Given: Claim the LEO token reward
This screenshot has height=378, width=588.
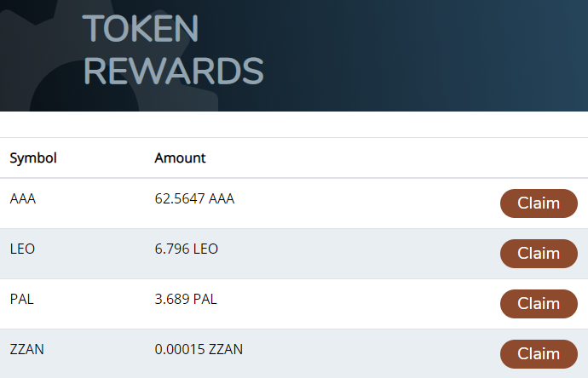Looking at the screenshot, I should coord(539,254).
